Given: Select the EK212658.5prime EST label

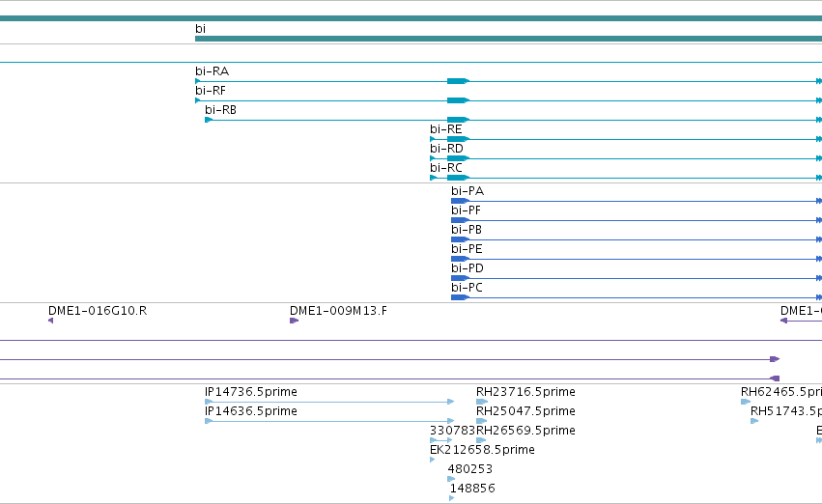Looking at the screenshot, I should coord(482,450).
